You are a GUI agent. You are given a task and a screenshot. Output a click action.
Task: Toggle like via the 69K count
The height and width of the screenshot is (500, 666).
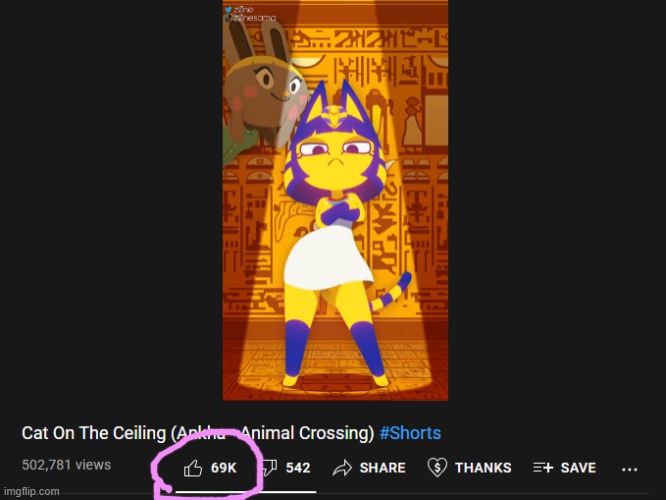(223, 468)
